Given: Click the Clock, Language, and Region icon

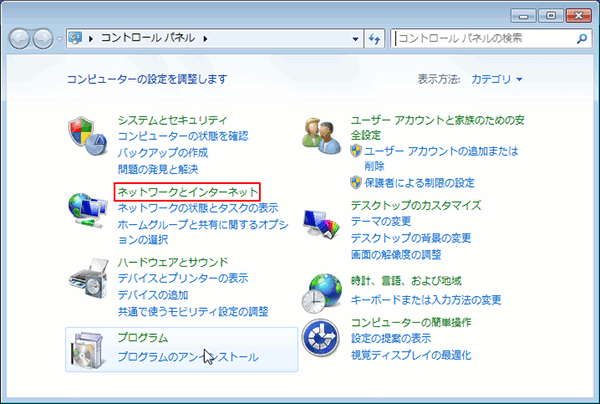Looking at the screenshot, I should 323,292.
